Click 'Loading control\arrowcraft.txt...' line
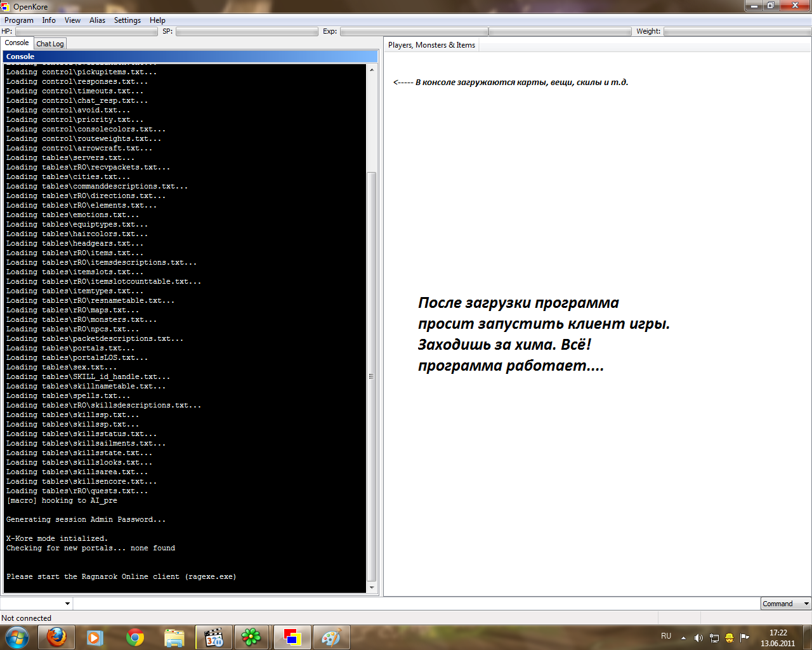The width and height of the screenshot is (812, 650). (79, 148)
